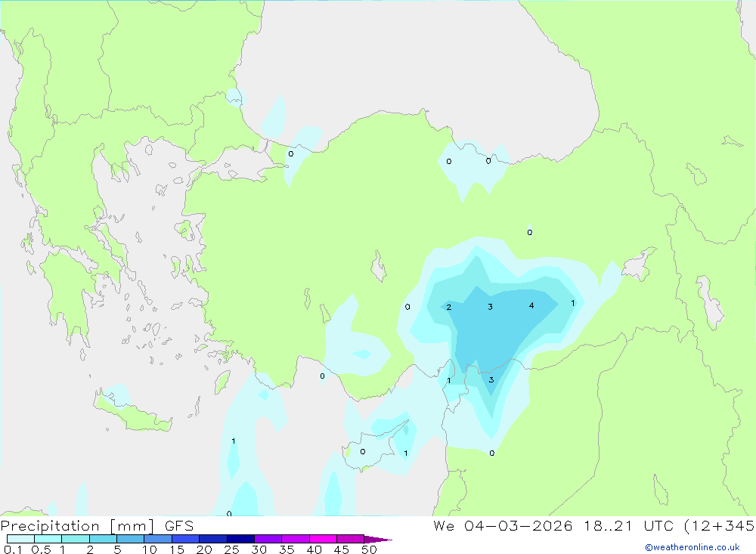This screenshot has height=554, width=756.
Task: Click the 'Precipitation [mm]' title text
Action: (x=78, y=526)
